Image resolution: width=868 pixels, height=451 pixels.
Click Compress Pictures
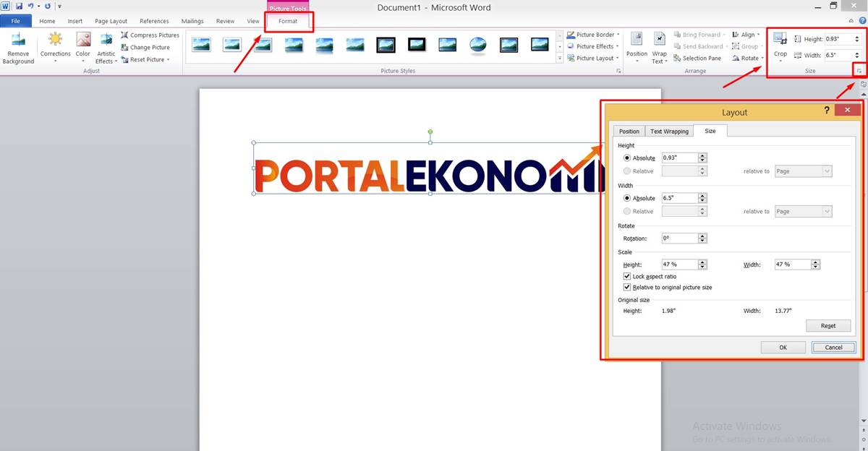click(x=150, y=35)
